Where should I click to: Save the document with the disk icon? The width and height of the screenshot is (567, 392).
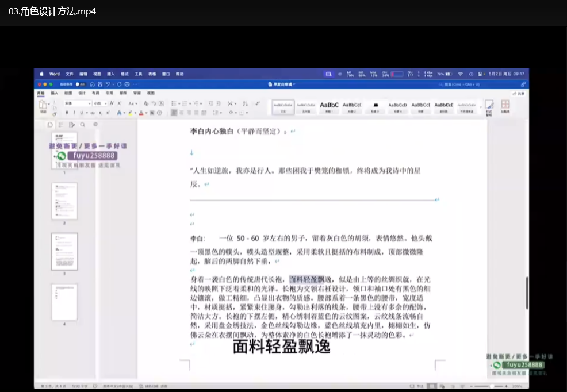pos(100,84)
